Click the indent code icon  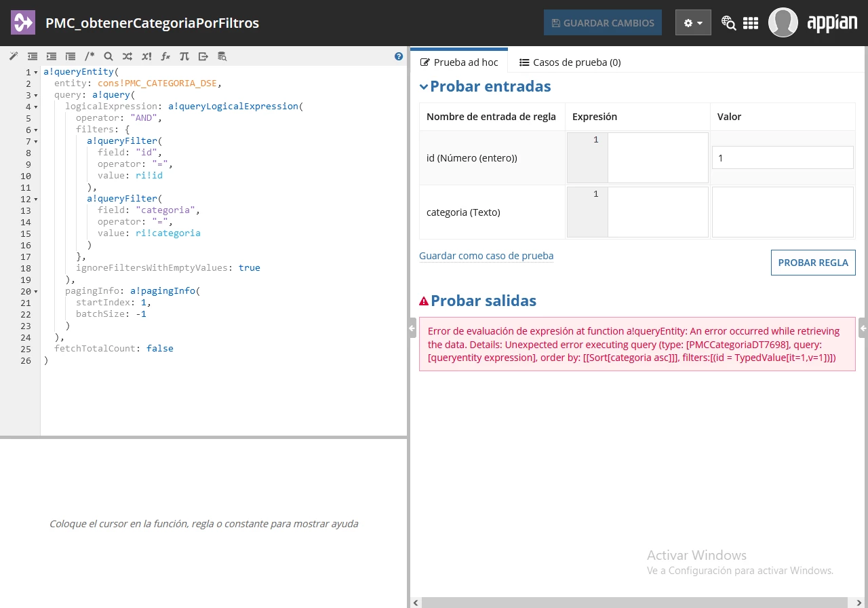tap(52, 56)
